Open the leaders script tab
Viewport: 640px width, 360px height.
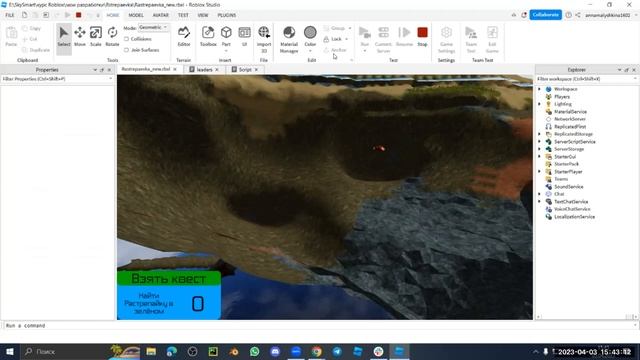point(204,70)
